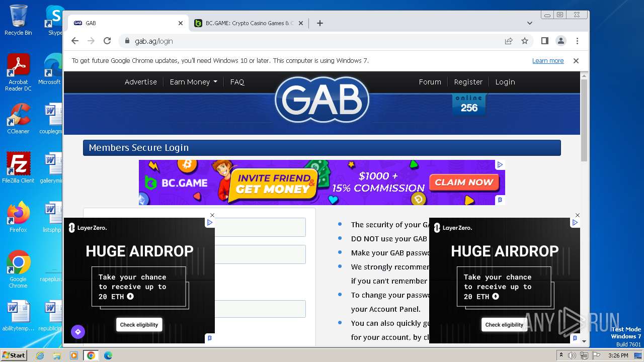Click the second login form field
The image size is (644, 362).
click(260, 254)
